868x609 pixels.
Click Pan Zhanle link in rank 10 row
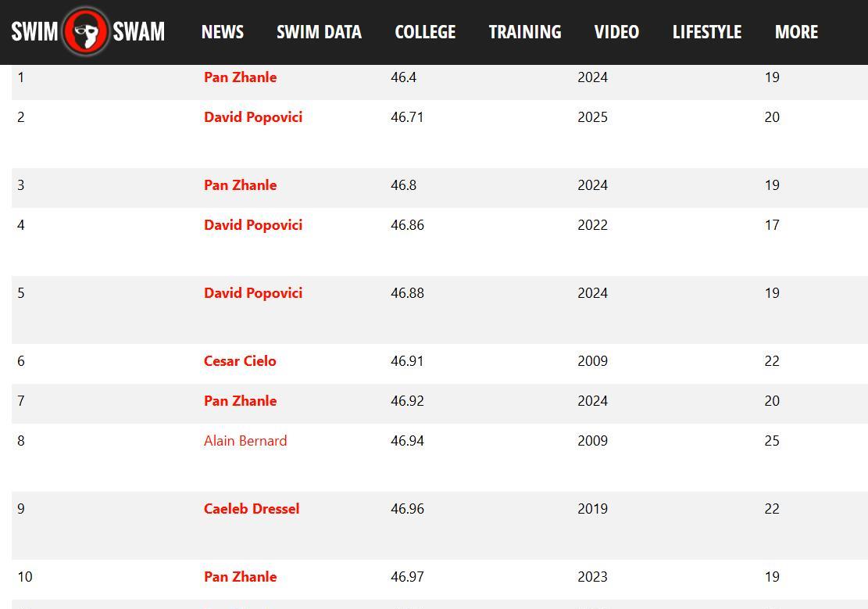click(241, 577)
